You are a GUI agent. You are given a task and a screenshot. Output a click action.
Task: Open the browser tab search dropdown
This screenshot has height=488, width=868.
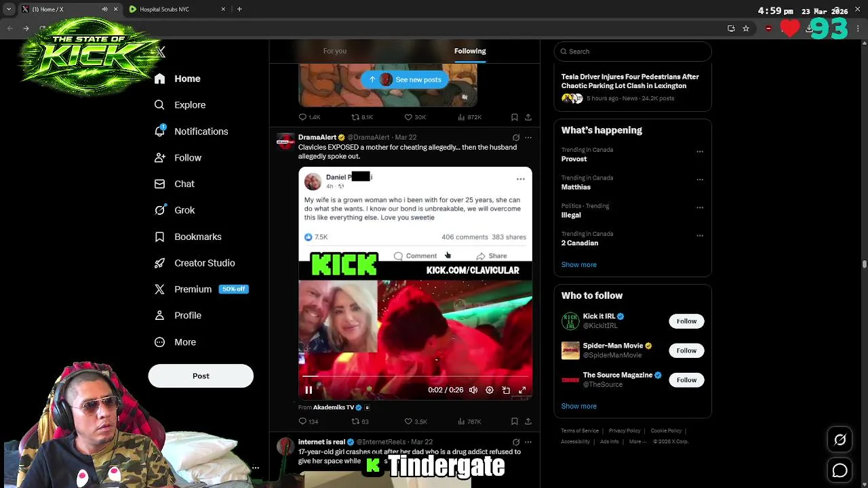(x=8, y=9)
